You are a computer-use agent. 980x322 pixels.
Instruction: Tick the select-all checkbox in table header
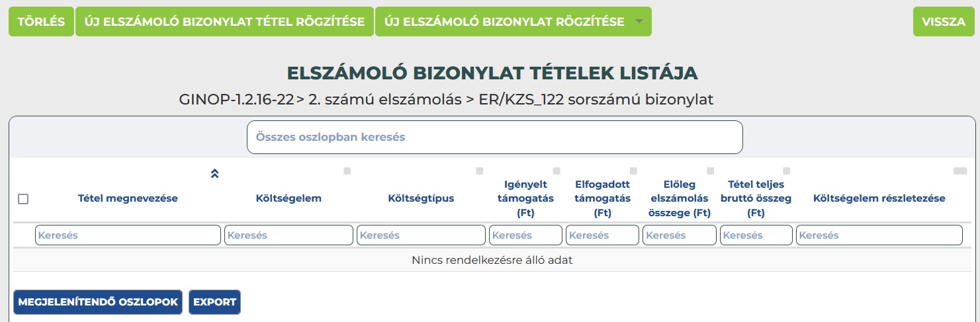coord(23,198)
